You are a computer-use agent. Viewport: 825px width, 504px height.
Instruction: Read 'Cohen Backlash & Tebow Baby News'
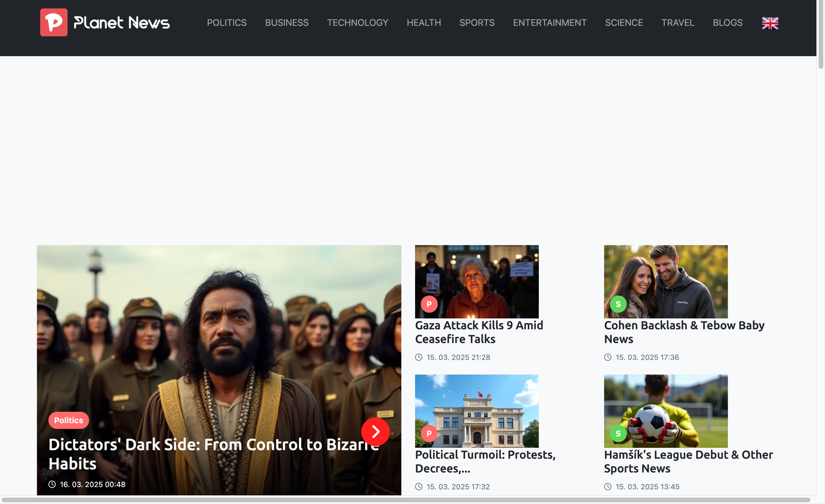(684, 332)
